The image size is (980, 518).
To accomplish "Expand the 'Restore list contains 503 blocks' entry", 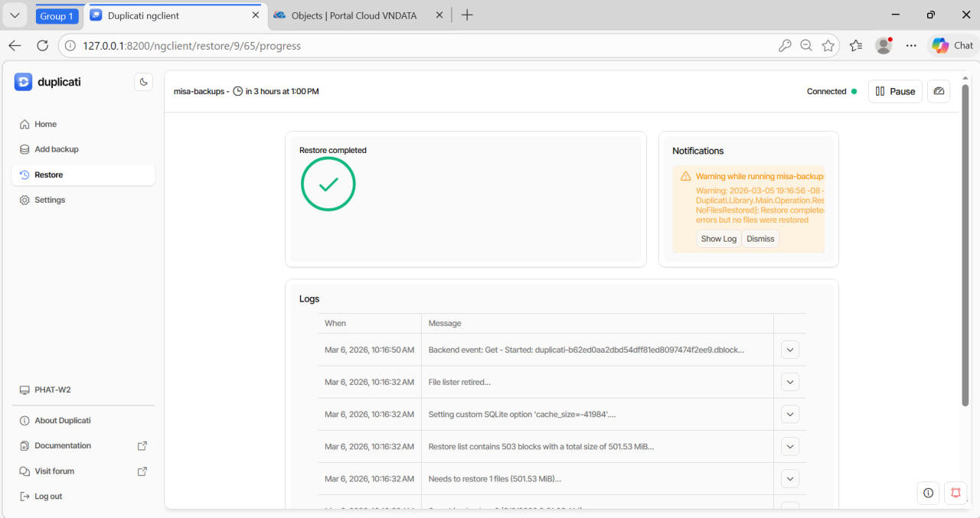I will point(789,446).
